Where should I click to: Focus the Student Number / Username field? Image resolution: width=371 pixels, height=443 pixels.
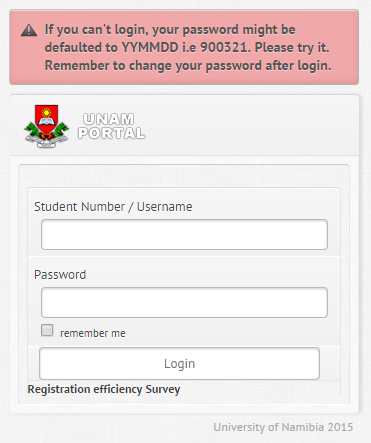pos(184,234)
